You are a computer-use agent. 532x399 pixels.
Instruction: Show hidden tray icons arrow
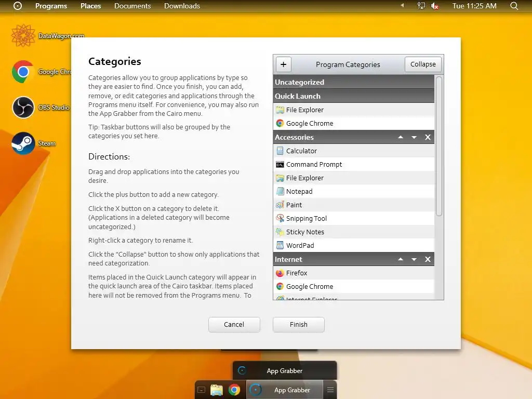(403, 5)
